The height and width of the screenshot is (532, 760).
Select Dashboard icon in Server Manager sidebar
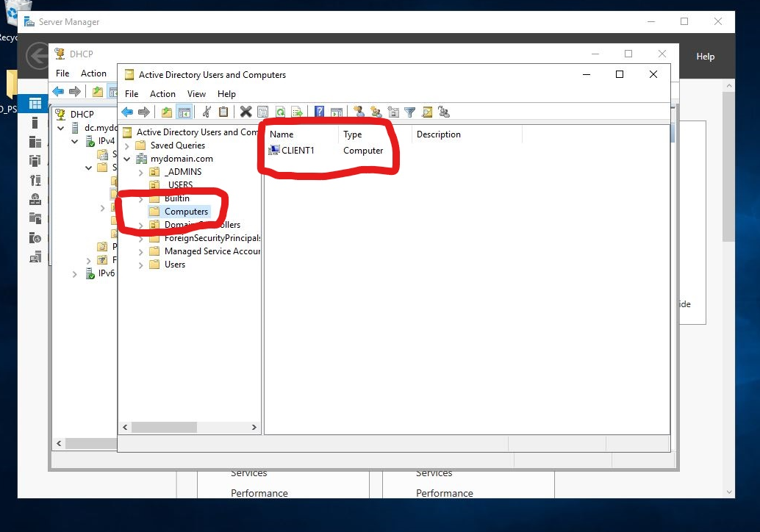[x=35, y=103]
